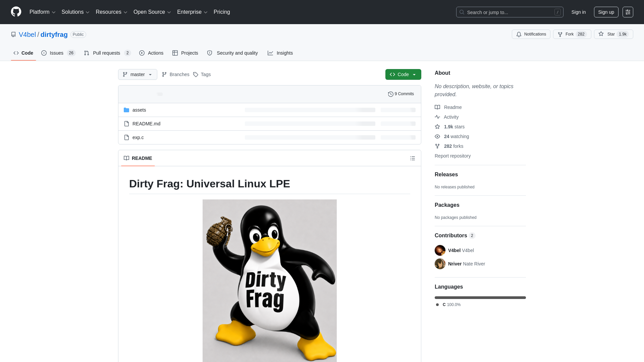Click the Sign up button

[606, 12]
